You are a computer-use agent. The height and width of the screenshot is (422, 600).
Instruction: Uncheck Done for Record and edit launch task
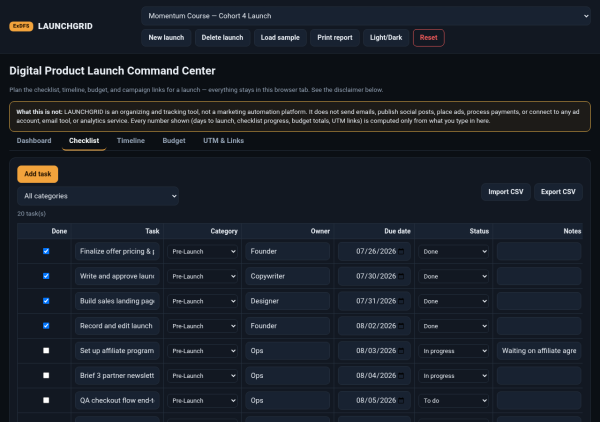46,326
